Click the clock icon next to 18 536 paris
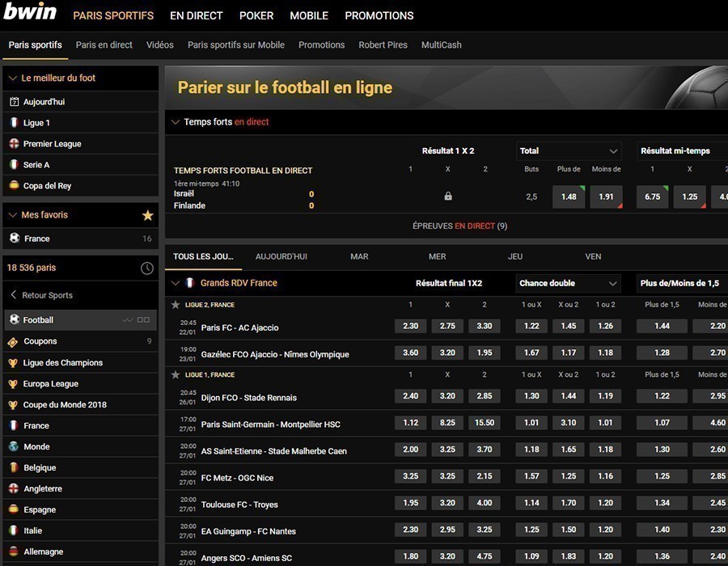This screenshot has height=566, width=728. [x=146, y=268]
